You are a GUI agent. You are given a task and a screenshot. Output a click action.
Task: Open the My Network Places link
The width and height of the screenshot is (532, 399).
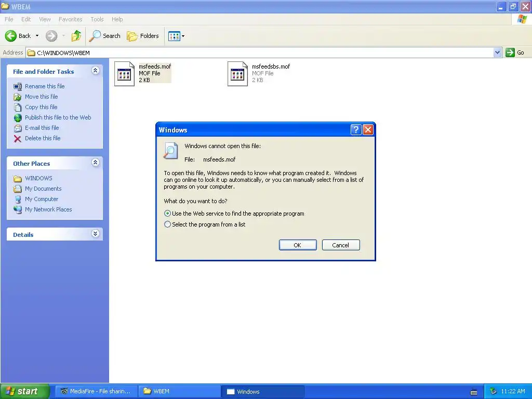(x=48, y=210)
